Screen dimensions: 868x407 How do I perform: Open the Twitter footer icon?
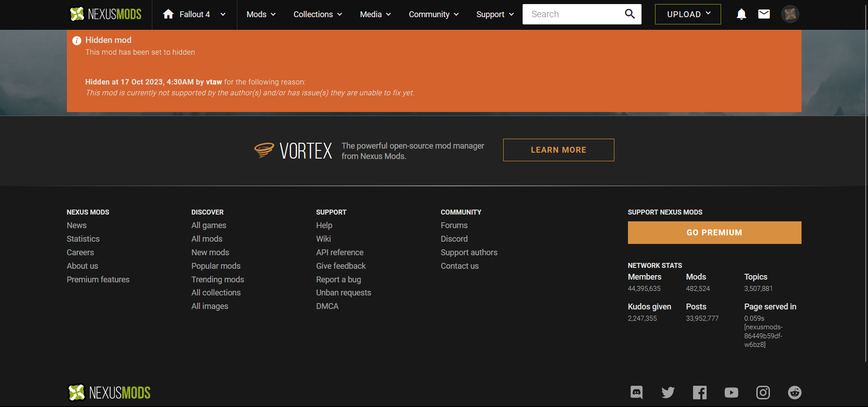[668, 392]
